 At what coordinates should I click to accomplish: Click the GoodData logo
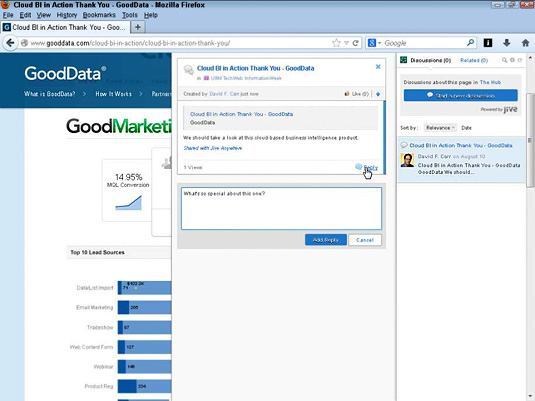[65, 73]
